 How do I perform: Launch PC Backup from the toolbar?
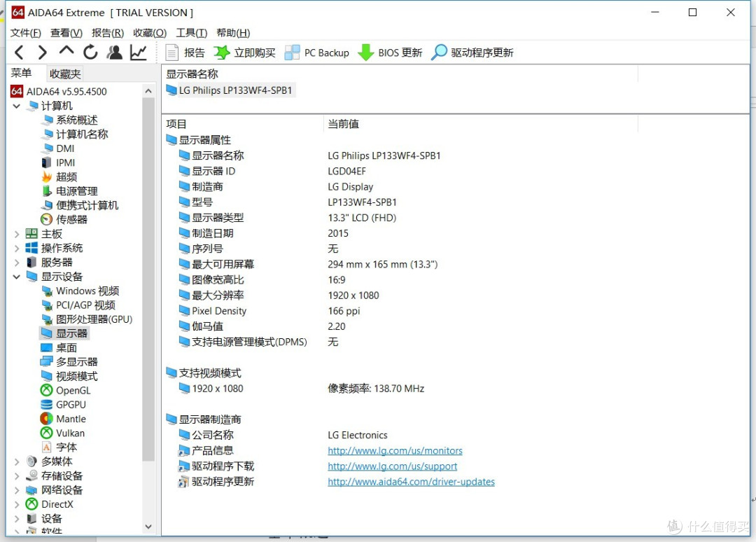click(x=316, y=52)
